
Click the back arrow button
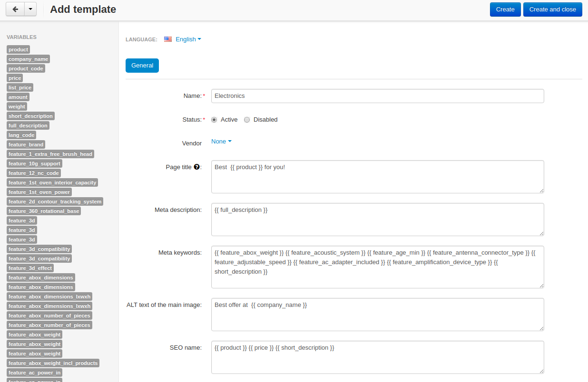15,9
